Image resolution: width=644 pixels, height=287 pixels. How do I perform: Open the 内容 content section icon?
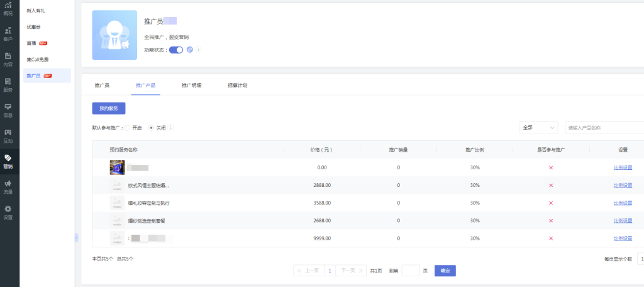click(x=8, y=59)
